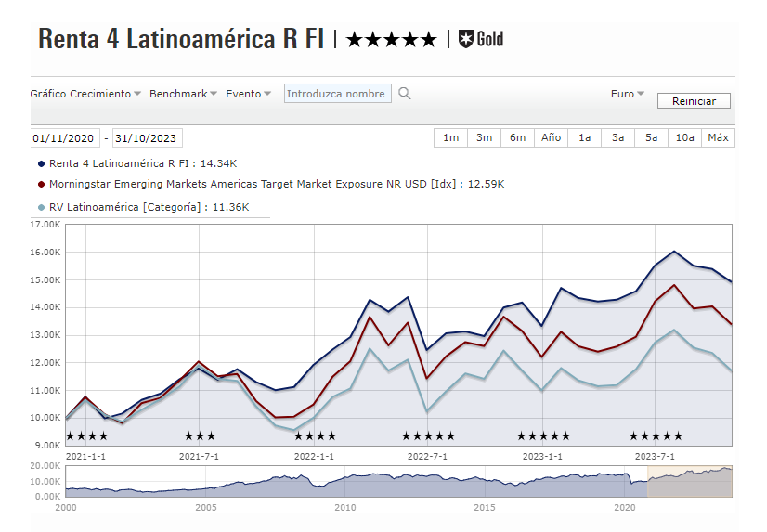Viewport: 767px width, 532px height.
Task: Open the Gráfico Crecimiento dropdown
Action: [85, 94]
